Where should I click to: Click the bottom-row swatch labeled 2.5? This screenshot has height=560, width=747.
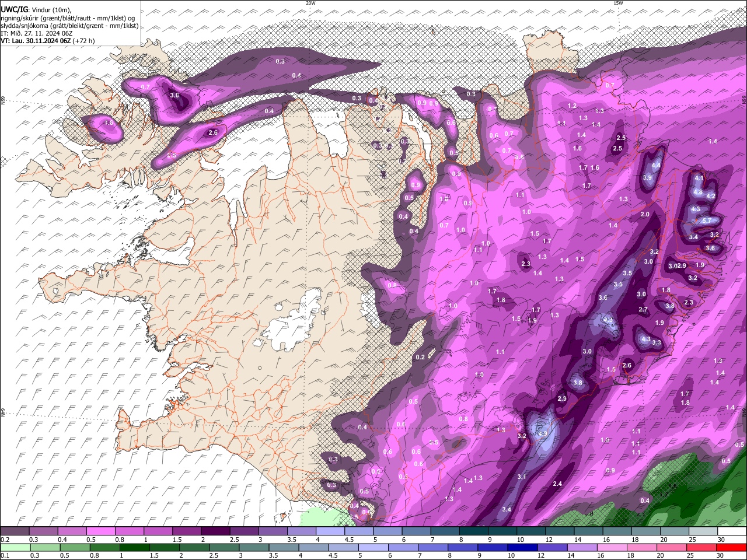pyautogui.click(x=225, y=547)
